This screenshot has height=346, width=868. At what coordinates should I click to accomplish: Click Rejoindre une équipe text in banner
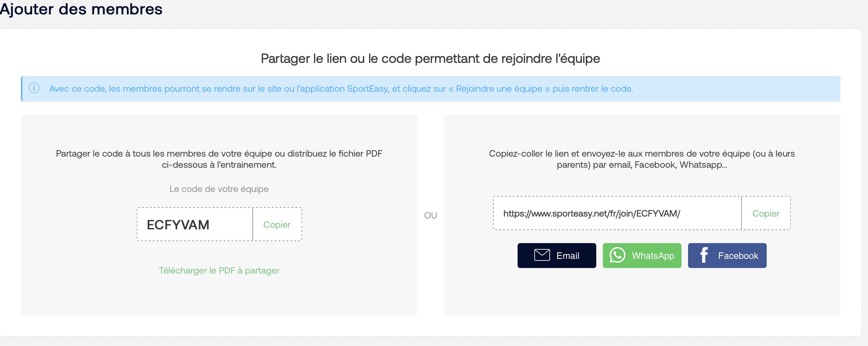pos(499,88)
